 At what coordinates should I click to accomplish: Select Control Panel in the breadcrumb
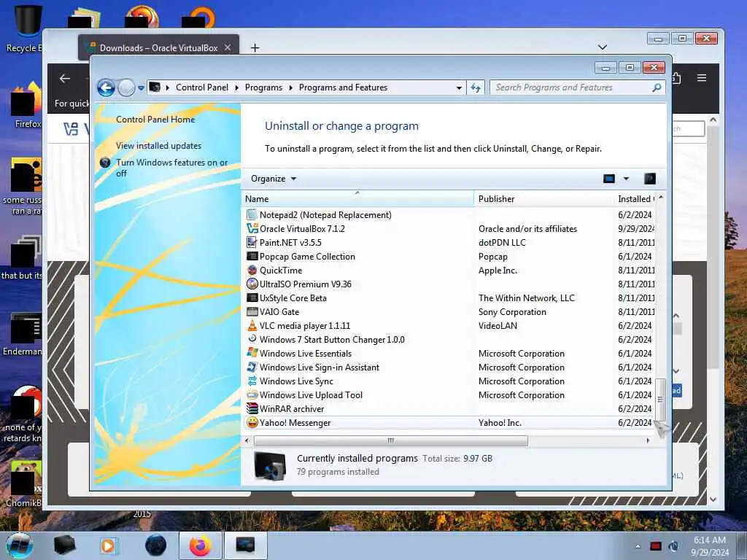pos(202,87)
